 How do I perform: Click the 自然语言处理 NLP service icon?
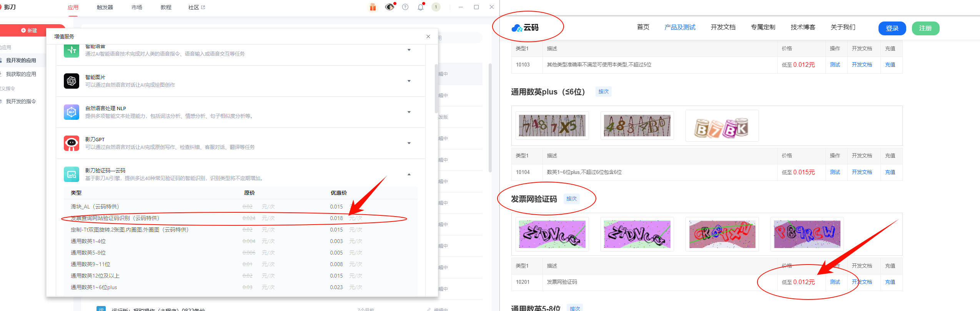click(x=72, y=112)
